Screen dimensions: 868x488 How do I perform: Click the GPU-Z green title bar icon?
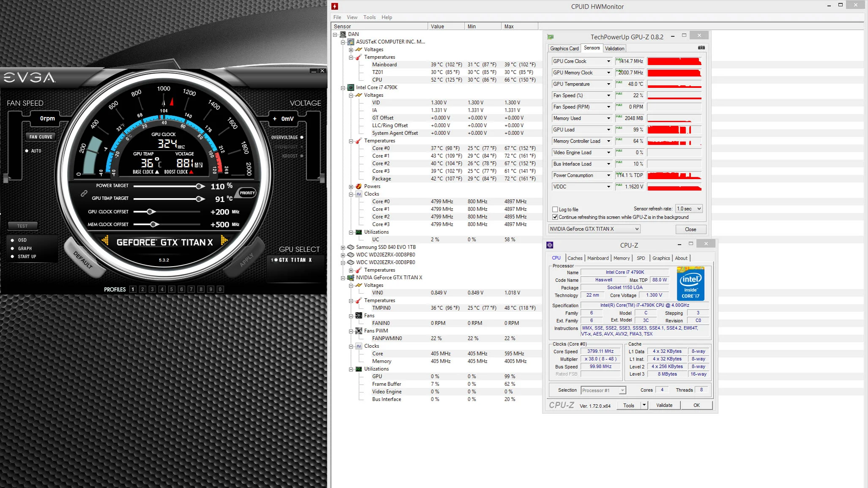(550, 37)
